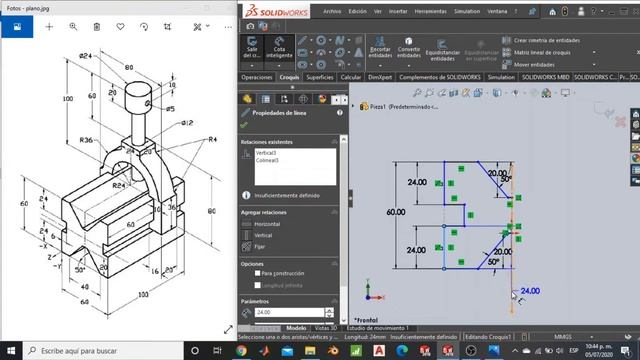The image size is (640, 360).
Task: Click the rebuild traffic light icon
Action: tap(565, 12)
